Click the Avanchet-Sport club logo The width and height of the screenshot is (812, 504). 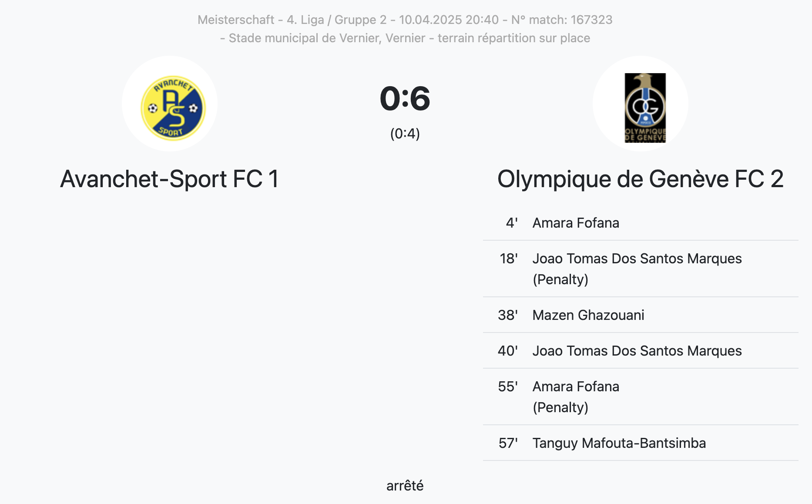pyautogui.click(x=173, y=108)
